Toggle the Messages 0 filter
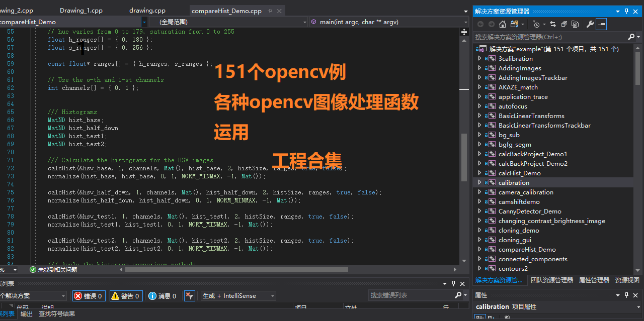644x321 pixels. [163, 296]
